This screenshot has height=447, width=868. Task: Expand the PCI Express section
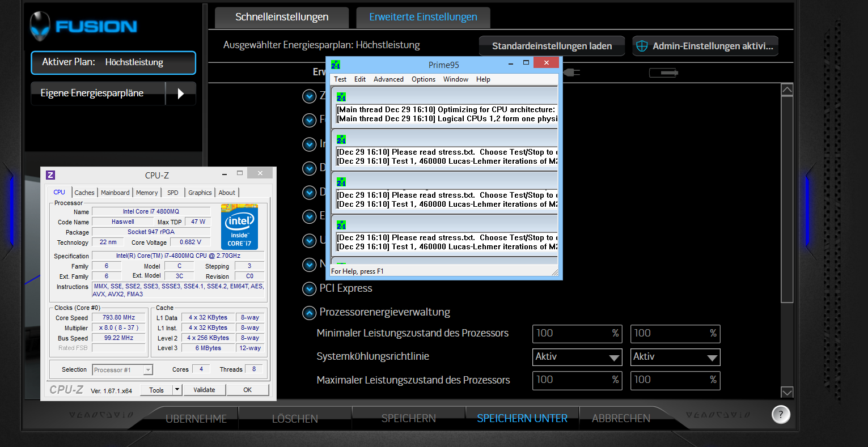(x=309, y=289)
